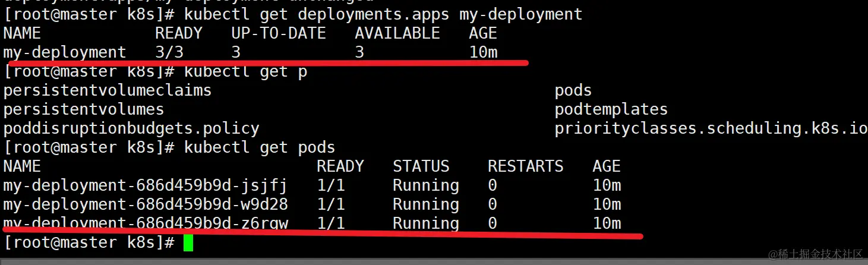Image resolution: width=868 pixels, height=265 pixels.
Task: Select pod 'my-deployment-686d459b9d-jsjfj'
Action: click(146, 185)
